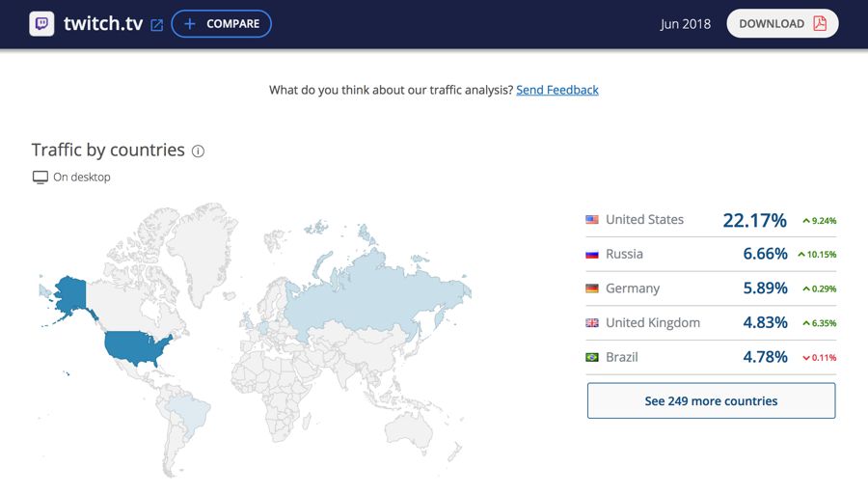Image resolution: width=868 pixels, height=494 pixels.
Task: Open the Send Feedback link
Action: (x=556, y=90)
